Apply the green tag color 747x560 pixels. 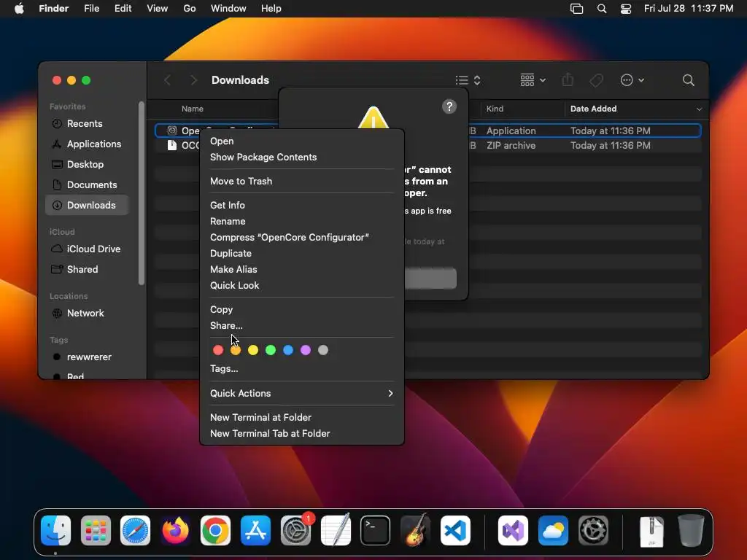pos(271,350)
